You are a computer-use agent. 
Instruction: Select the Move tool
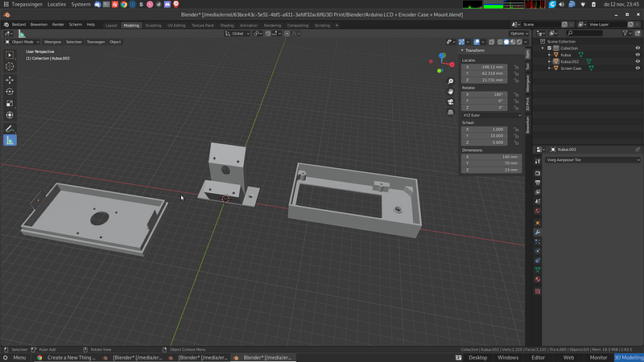(x=10, y=80)
